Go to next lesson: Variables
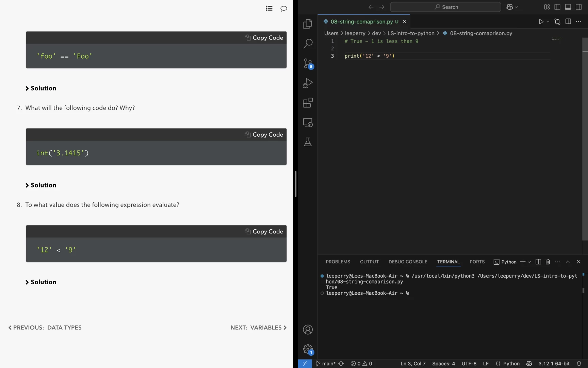This screenshot has height=368, width=588. [258, 327]
